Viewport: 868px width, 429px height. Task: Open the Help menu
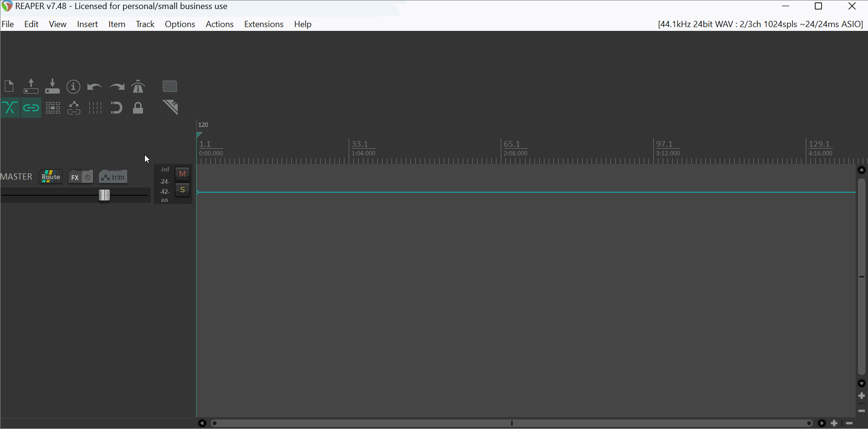(x=303, y=24)
